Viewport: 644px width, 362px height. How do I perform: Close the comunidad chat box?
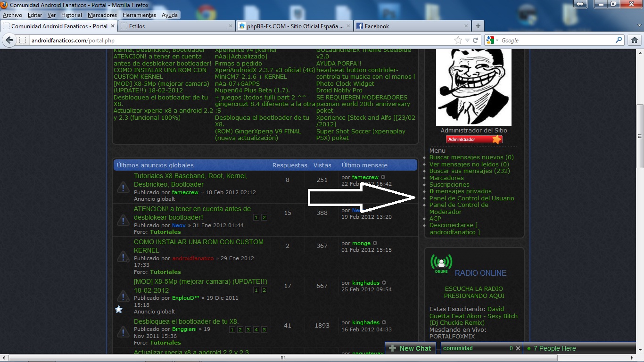click(518, 348)
